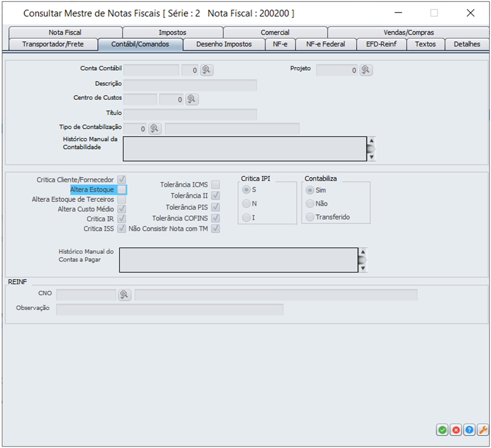491x448 pixels.
Task: Click the Projeto number field
Action: 337,70
